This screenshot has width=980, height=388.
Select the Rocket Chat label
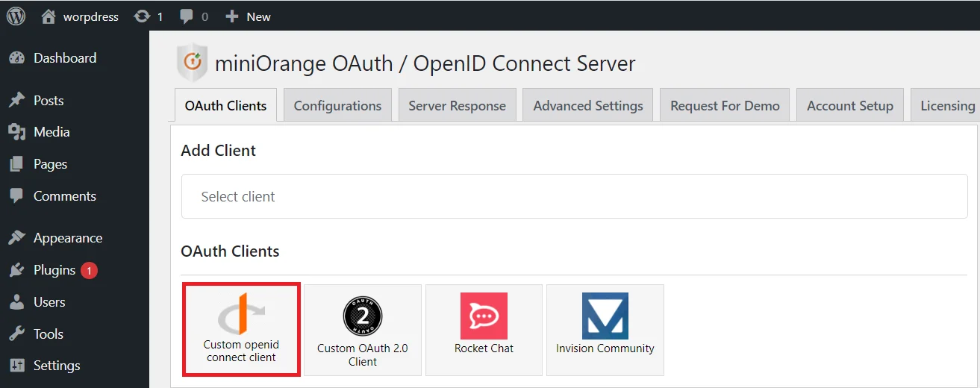coord(484,348)
